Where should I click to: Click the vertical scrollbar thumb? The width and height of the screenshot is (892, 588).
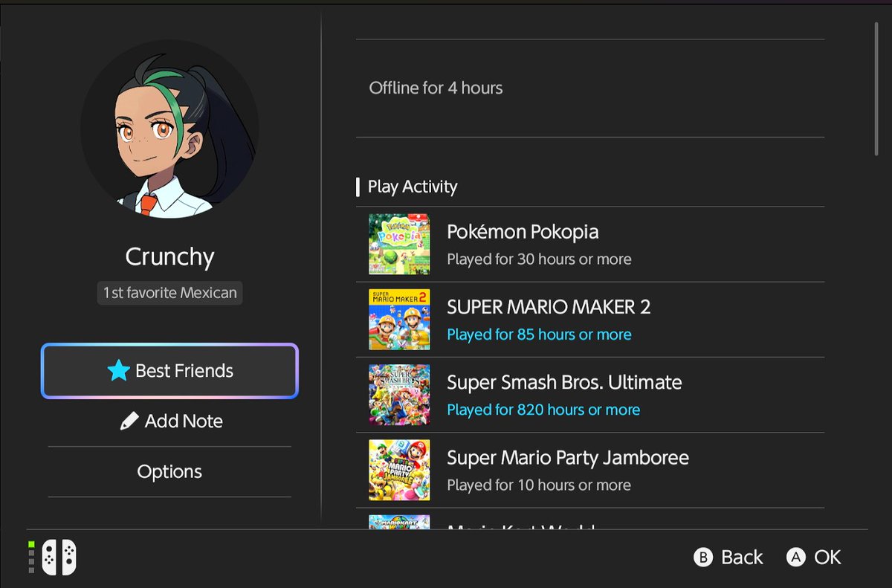(876, 88)
